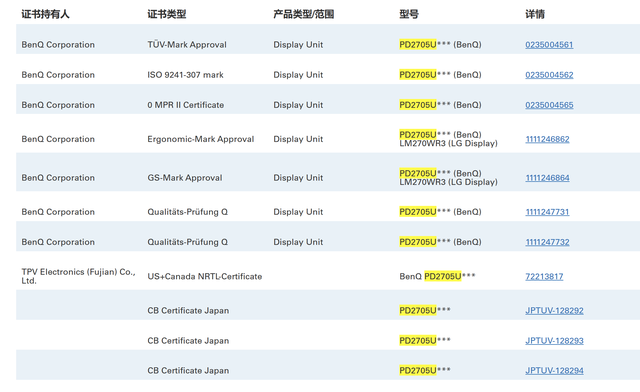The height and width of the screenshot is (392, 640).
Task: Click the 详情 column header
Action: pos(535,14)
